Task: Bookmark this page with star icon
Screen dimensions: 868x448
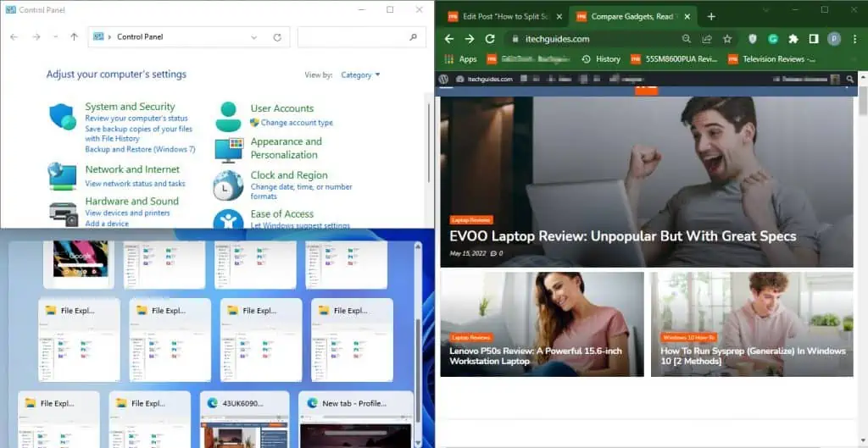Action: 727,39
